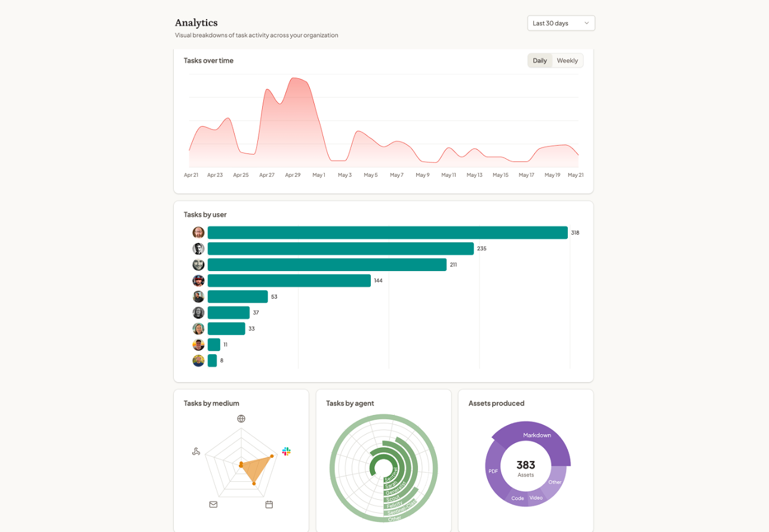Click the Tasks by user heading
The width and height of the screenshot is (769, 532).
pyautogui.click(x=205, y=214)
